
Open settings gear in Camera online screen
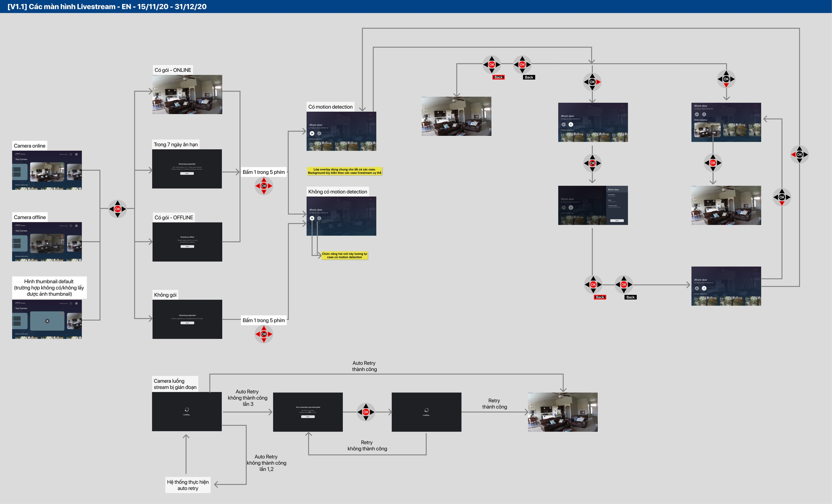coord(76,154)
